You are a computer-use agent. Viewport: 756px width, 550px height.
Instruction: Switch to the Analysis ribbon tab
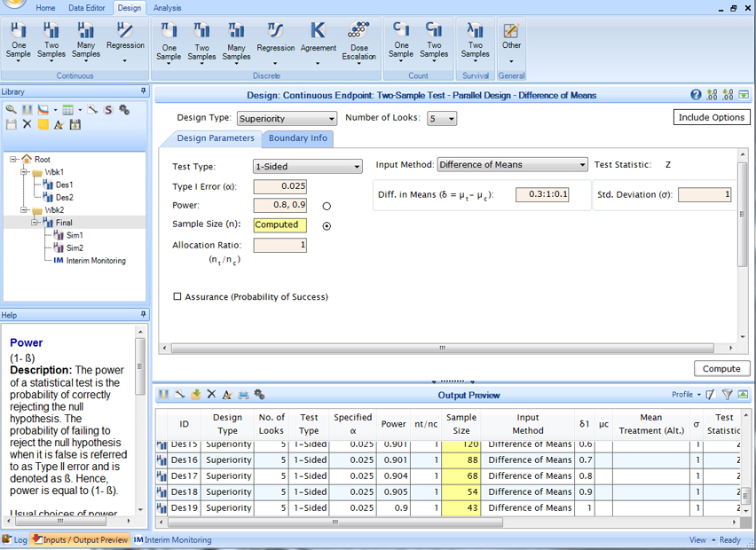[168, 8]
